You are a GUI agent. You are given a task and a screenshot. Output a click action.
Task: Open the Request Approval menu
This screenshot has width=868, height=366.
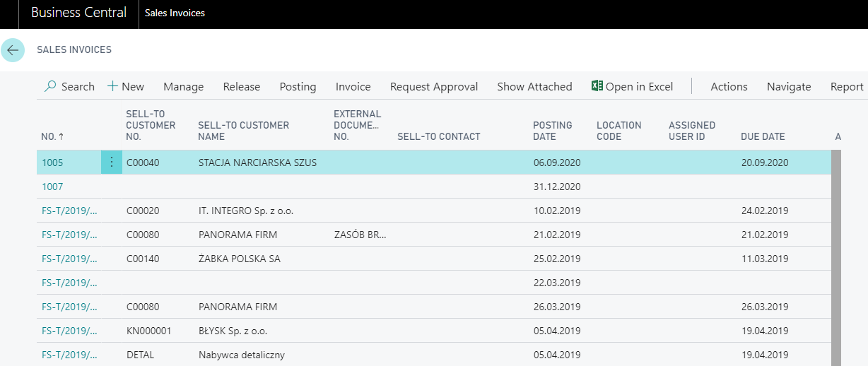(434, 87)
